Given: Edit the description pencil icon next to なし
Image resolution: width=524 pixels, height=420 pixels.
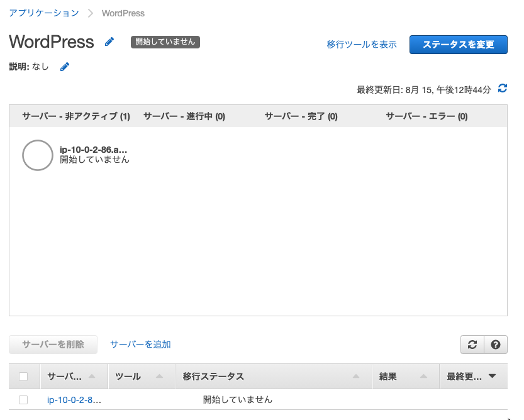Looking at the screenshot, I should pyautogui.click(x=65, y=67).
